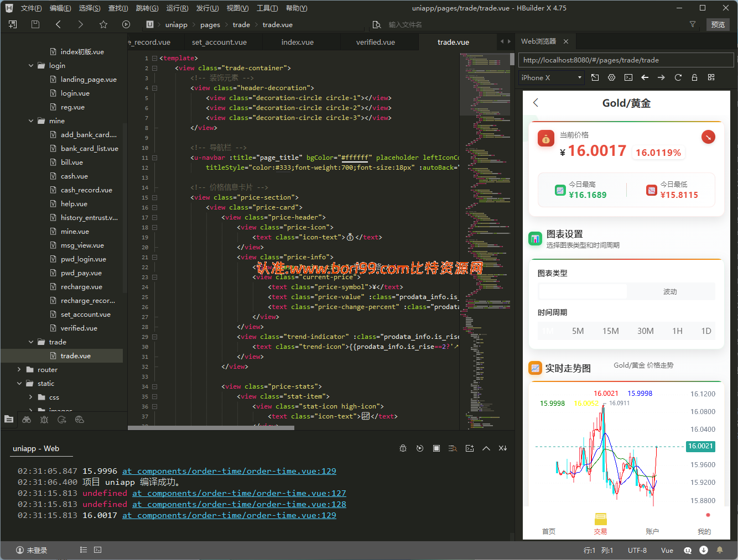Viewport: 738px width, 560px height.
Task: Go forward with the toolbar right chevron
Action: (x=81, y=24)
